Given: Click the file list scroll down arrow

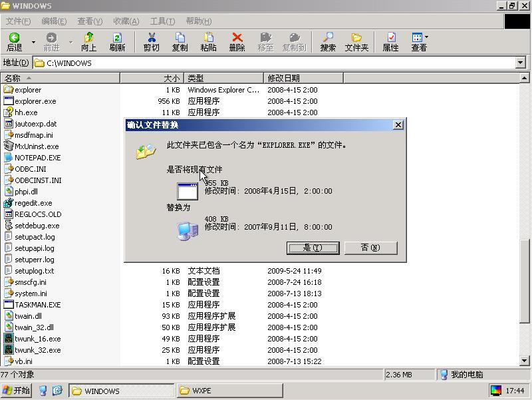Looking at the screenshot, I should pyautogui.click(x=524, y=361).
